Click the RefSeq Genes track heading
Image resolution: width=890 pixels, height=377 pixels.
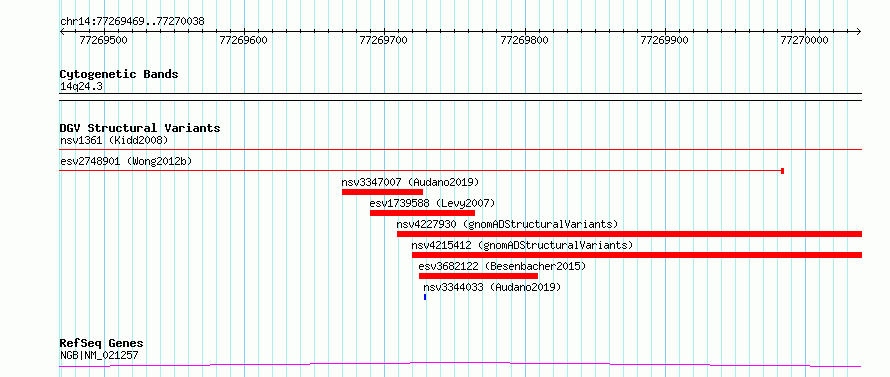[x=102, y=344]
